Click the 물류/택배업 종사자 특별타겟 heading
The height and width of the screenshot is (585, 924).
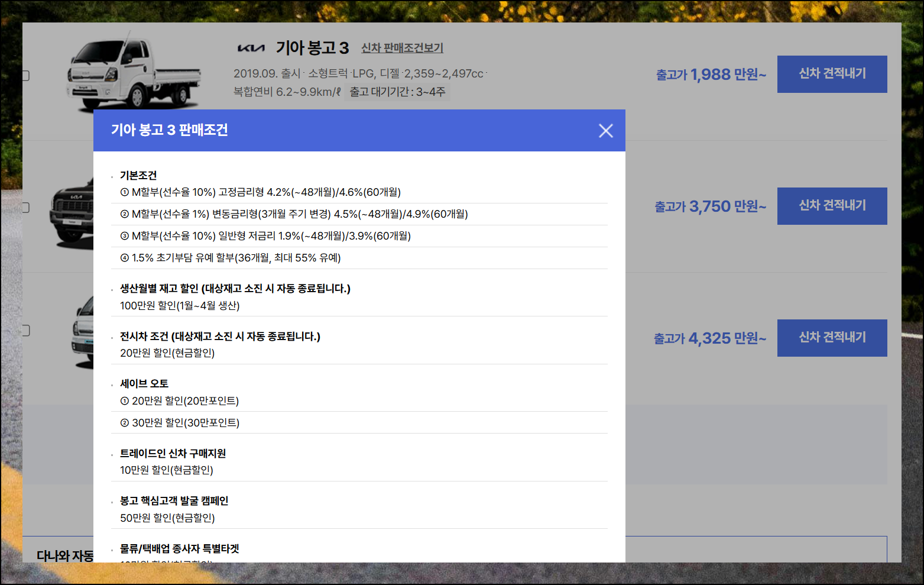pyautogui.click(x=179, y=548)
